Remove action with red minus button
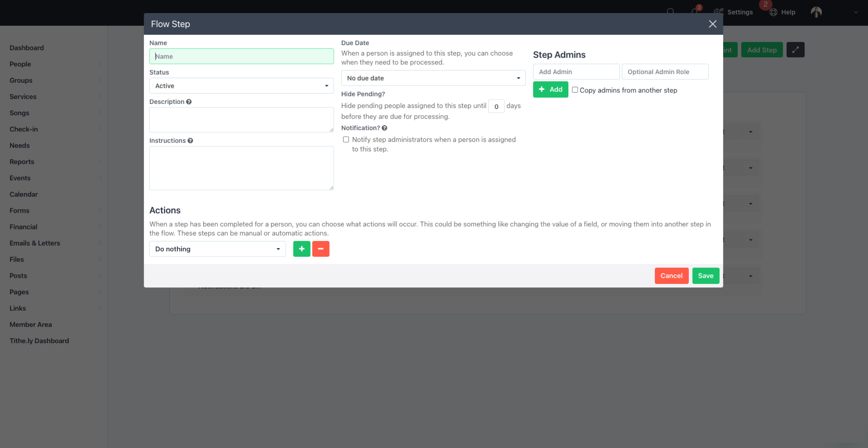 point(321,249)
